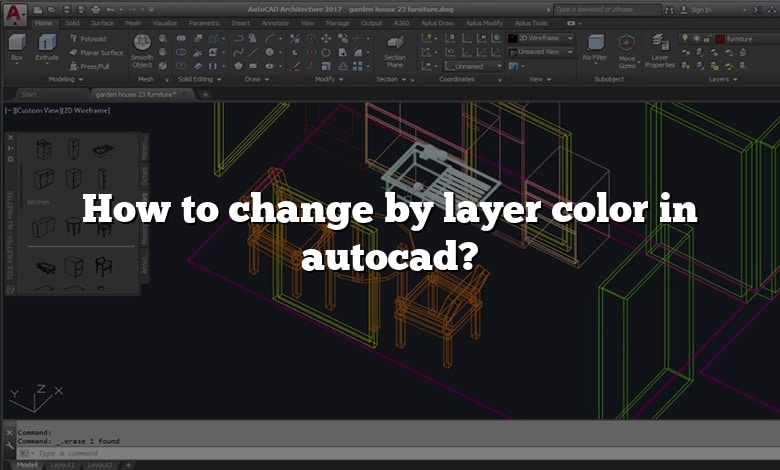Toggle the layer freeze sun icon
780x470 pixels.
(696, 38)
